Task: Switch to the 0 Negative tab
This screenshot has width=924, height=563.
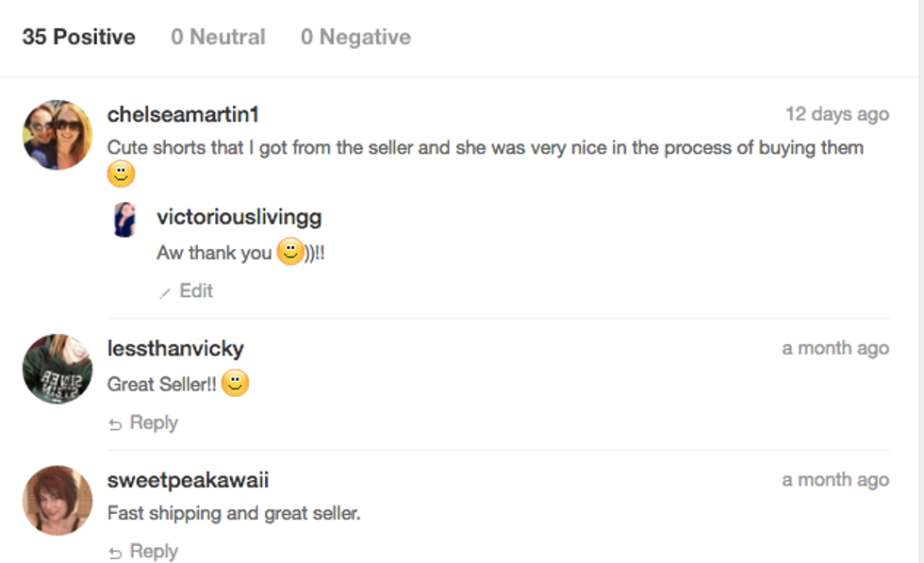Action: [355, 38]
